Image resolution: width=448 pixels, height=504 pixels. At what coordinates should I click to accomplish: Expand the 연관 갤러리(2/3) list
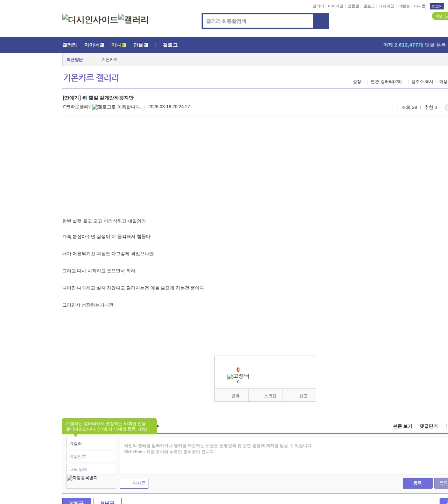pos(386,82)
